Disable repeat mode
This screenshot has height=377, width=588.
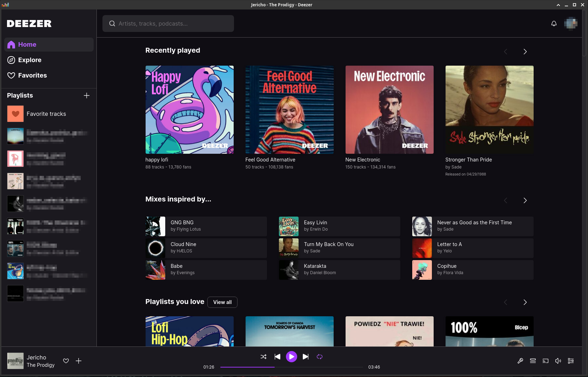(x=320, y=357)
